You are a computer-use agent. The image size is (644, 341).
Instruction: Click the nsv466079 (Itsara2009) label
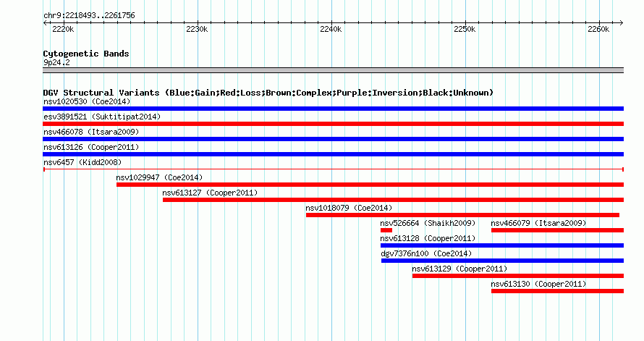pyautogui.click(x=538, y=223)
